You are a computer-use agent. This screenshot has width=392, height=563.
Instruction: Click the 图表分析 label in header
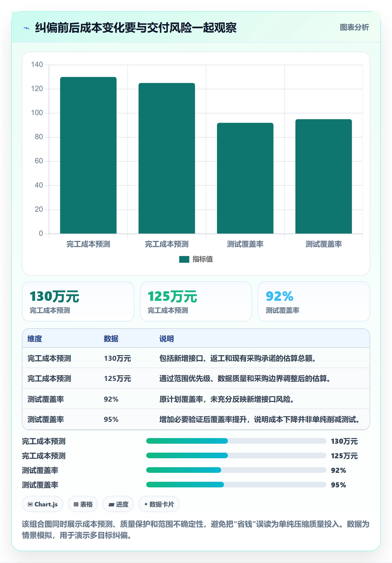point(354,27)
